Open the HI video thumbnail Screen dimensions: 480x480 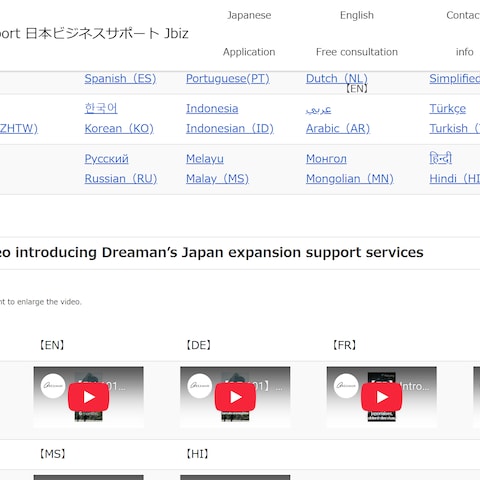point(235,477)
